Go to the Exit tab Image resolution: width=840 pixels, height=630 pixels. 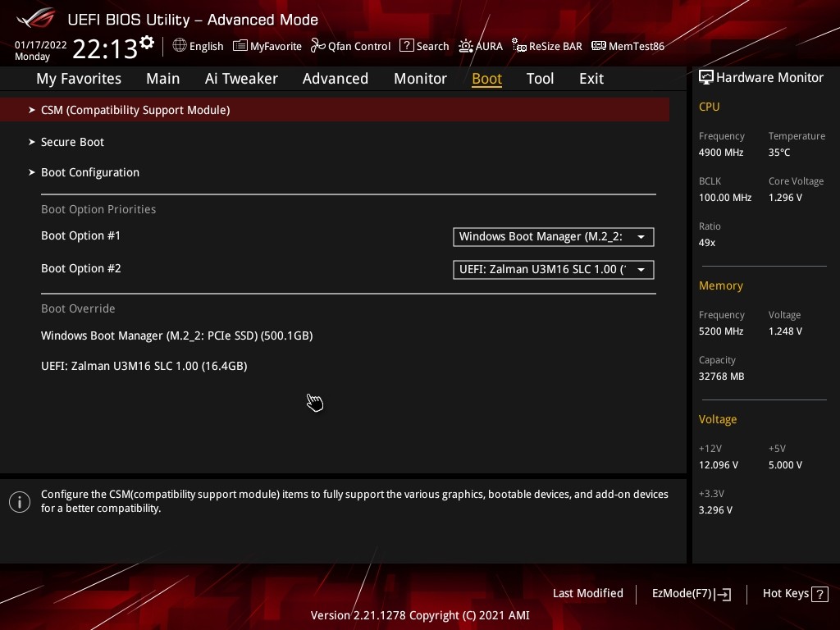coord(591,79)
